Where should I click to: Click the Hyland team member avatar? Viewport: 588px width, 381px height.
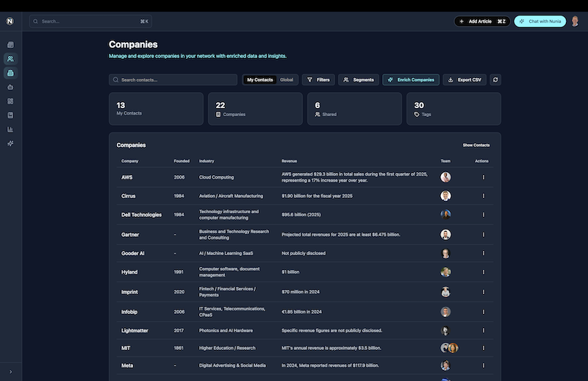(445, 272)
